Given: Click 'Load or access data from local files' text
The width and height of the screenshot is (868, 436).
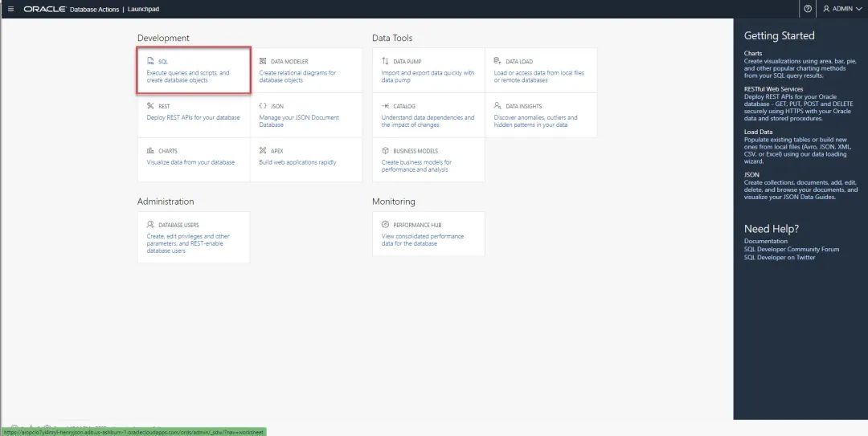Looking at the screenshot, I should [538, 76].
